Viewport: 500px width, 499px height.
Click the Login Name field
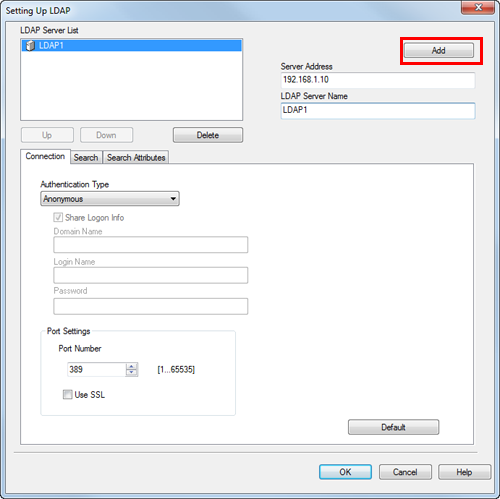[x=150, y=275]
